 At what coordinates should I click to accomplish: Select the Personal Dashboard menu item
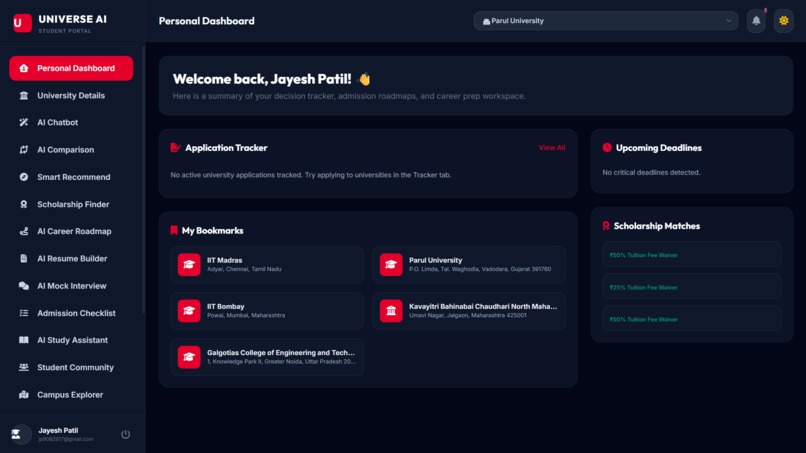[71, 68]
